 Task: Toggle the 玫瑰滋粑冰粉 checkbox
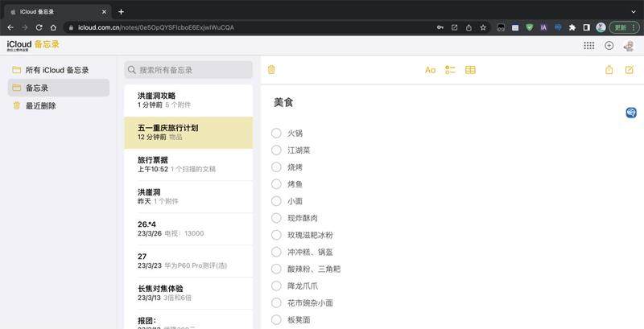point(276,235)
